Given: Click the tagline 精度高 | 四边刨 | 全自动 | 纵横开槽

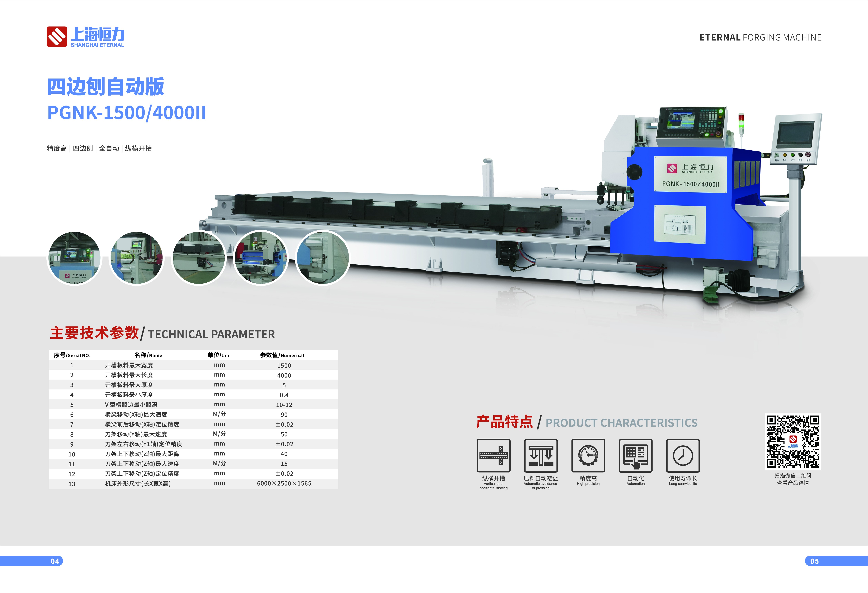Looking at the screenshot, I should click(x=99, y=148).
